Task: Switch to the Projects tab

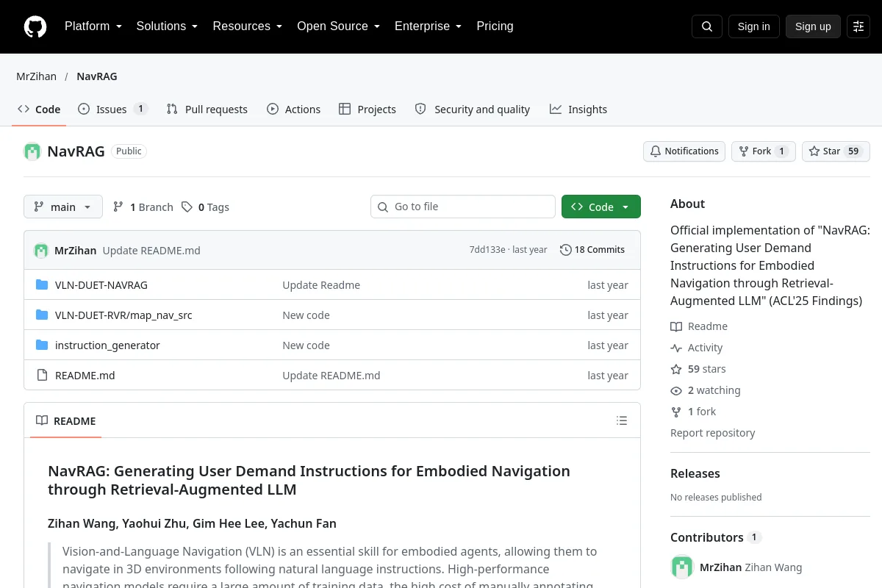Action: point(367,110)
